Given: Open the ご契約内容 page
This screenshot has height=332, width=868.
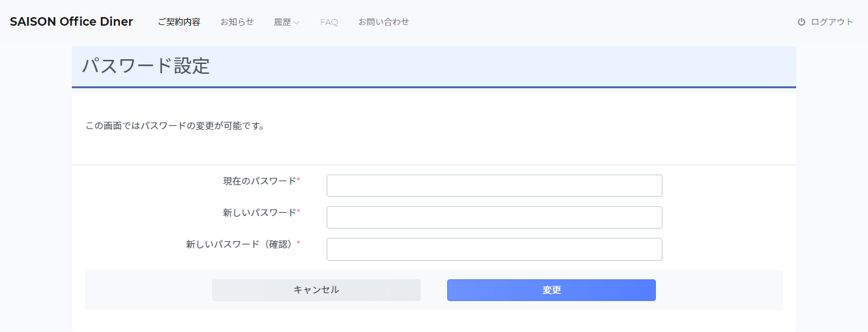Looking at the screenshot, I should [x=179, y=22].
